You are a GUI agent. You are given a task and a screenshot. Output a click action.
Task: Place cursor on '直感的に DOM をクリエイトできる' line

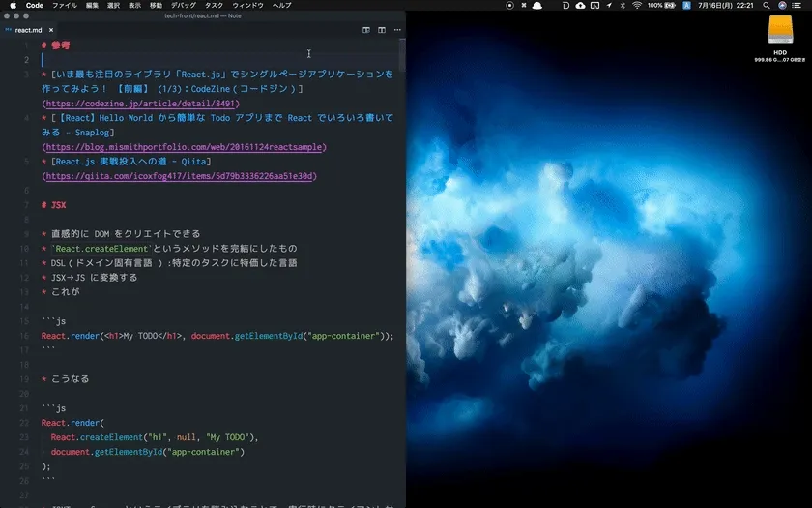coord(126,234)
